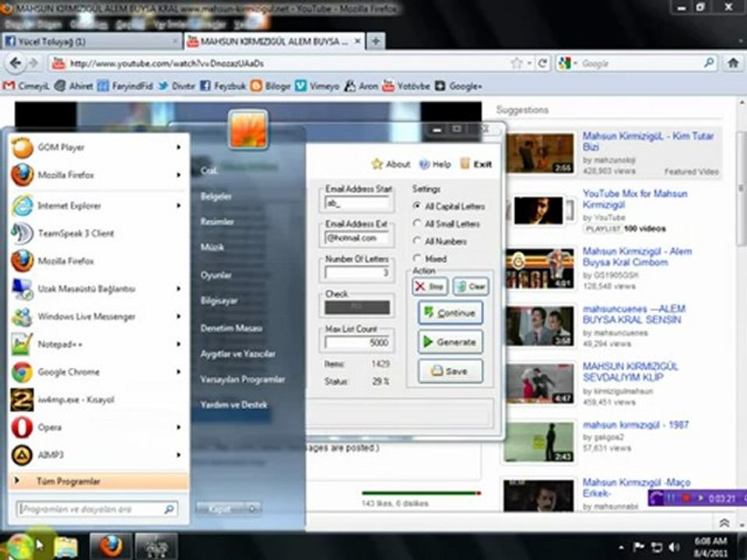Open Mahsun Kırmızıgül 1987 video thumbnail

pyautogui.click(x=538, y=442)
